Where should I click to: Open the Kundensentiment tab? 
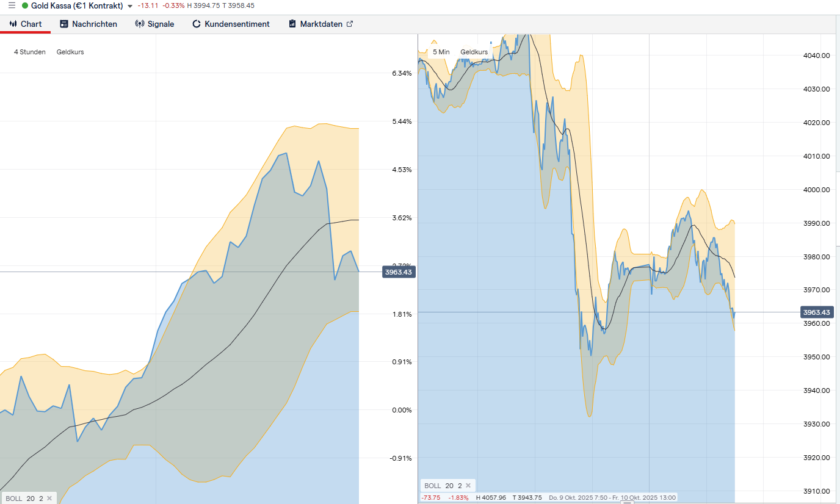[x=231, y=24]
